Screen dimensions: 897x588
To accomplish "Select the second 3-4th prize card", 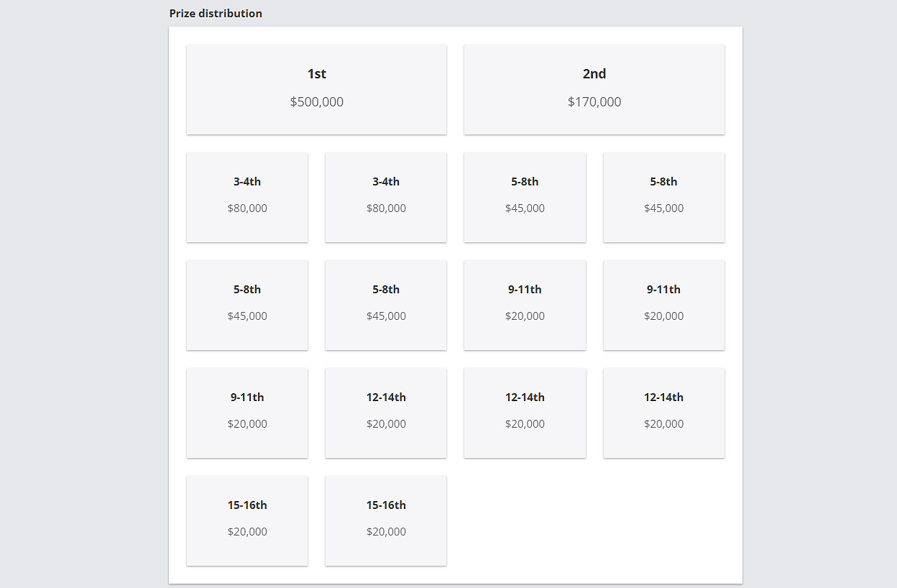I will 386,197.
